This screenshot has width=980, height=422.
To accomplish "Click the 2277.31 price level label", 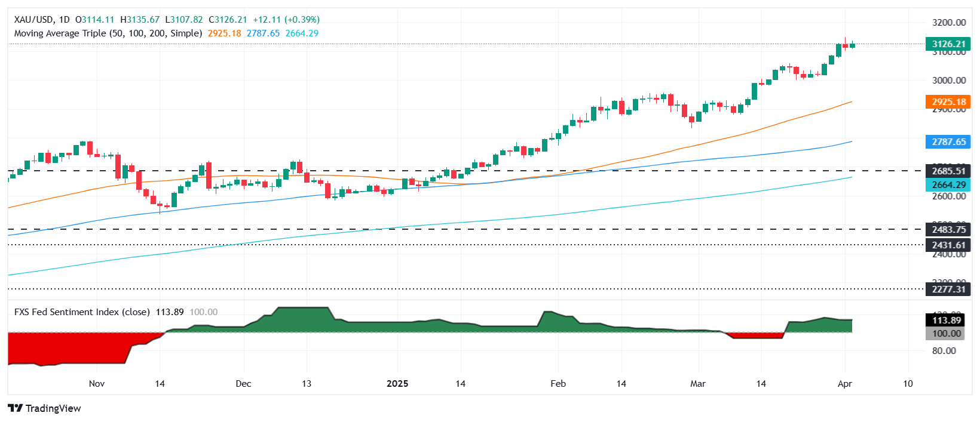I will tap(948, 289).
